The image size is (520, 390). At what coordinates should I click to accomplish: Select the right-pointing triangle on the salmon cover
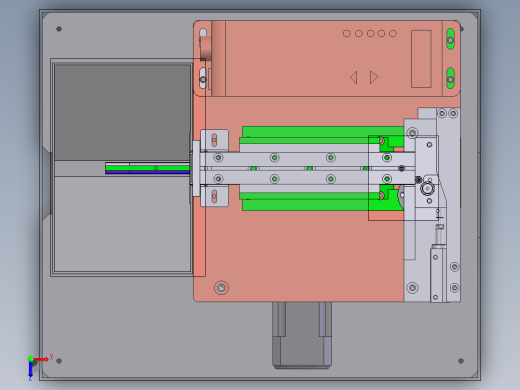[x=374, y=77]
